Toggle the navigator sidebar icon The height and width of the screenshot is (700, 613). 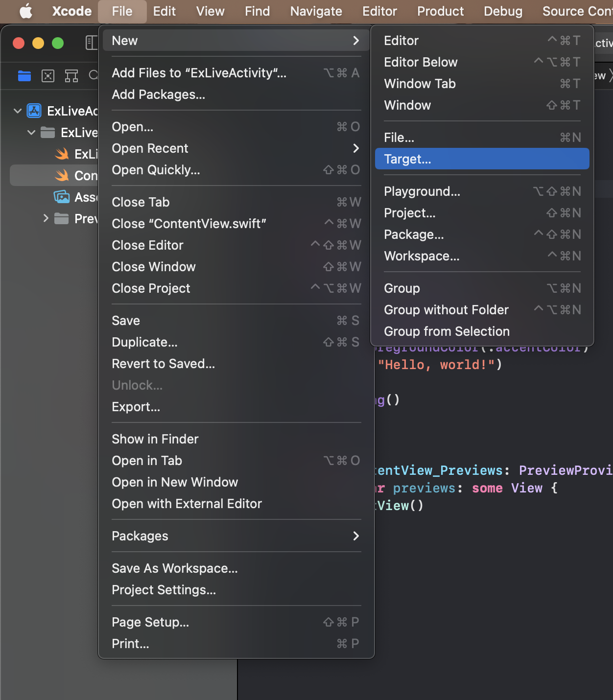point(92,43)
